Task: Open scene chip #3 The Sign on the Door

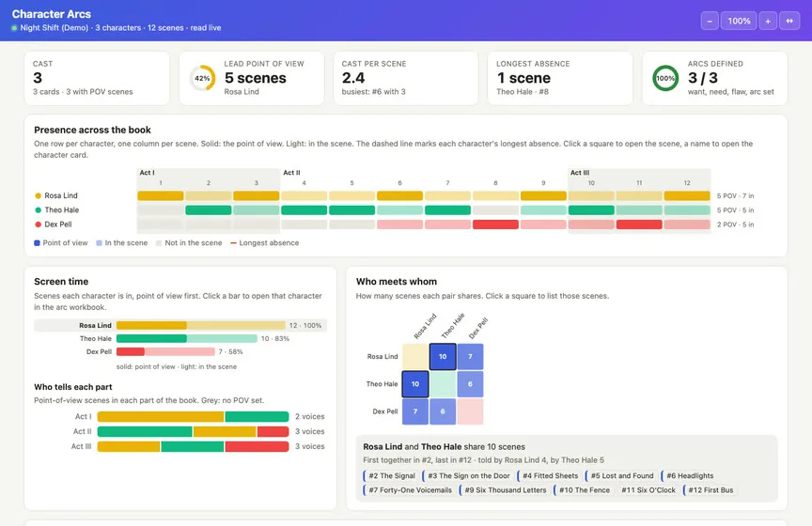Action: 468,476
